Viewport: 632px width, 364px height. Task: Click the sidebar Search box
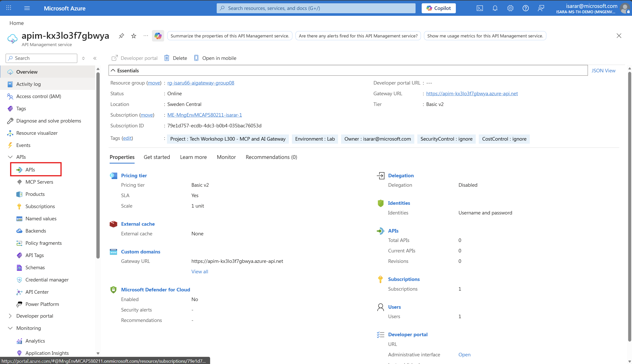click(x=41, y=58)
